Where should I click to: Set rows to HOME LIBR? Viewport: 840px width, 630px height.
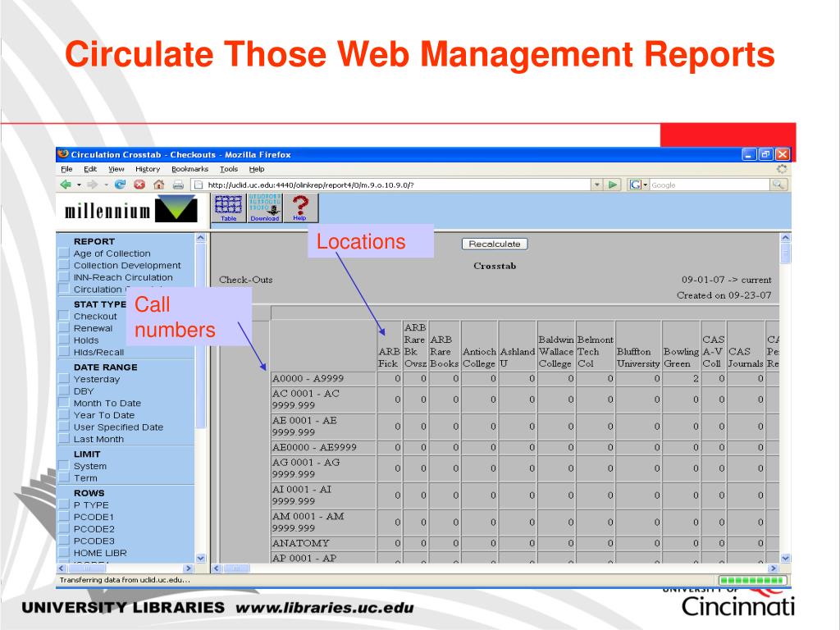100,553
